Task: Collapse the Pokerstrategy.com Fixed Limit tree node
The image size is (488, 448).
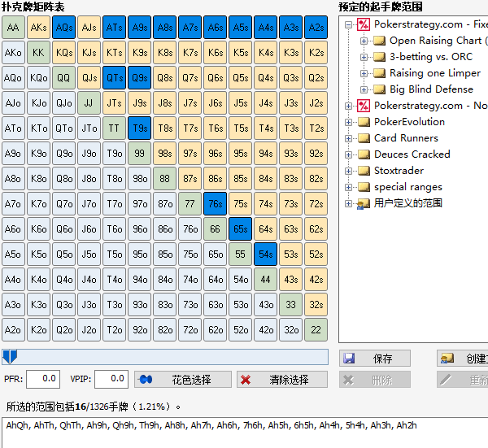Action: pyautogui.click(x=349, y=24)
